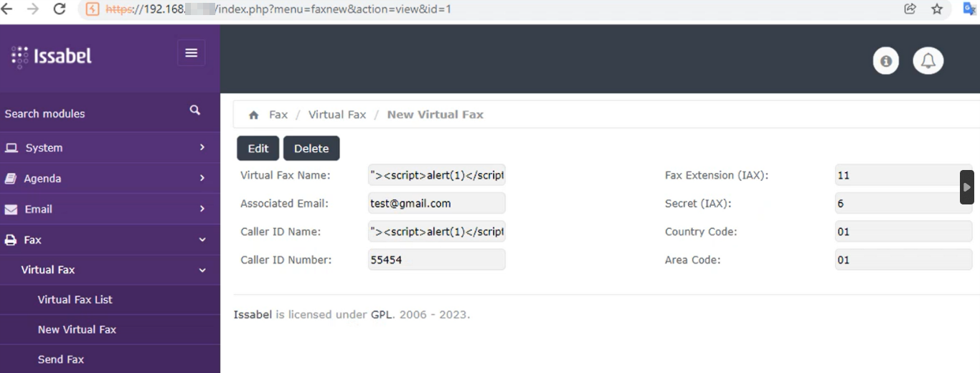Click the Fax printer icon
The height and width of the screenshot is (373, 980).
pos(11,240)
